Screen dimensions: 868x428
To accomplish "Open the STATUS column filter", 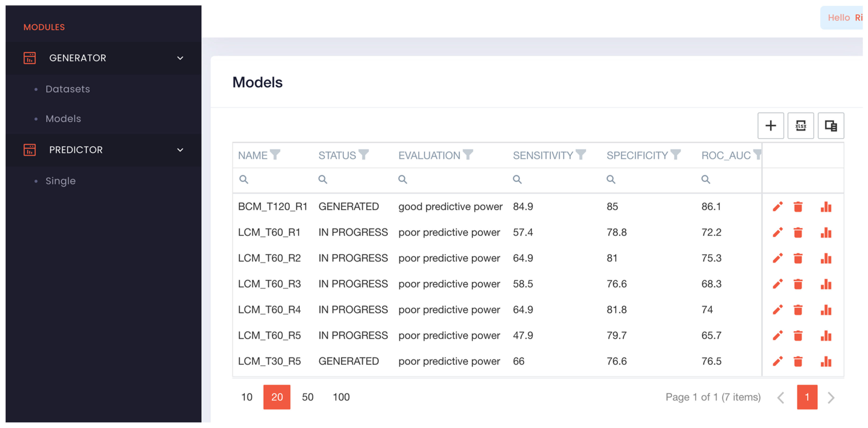I will (x=363, y=155).
